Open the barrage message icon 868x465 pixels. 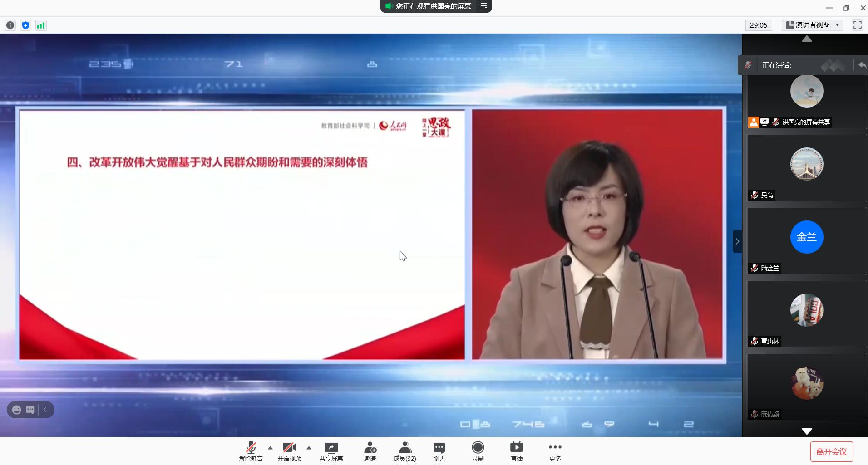coord(30,410)
